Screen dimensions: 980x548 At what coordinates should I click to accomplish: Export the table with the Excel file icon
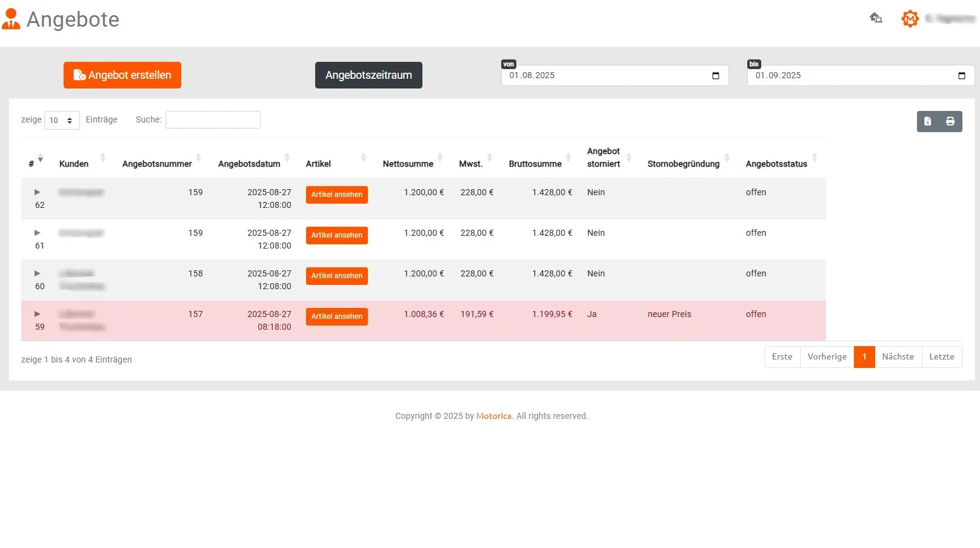928,121
